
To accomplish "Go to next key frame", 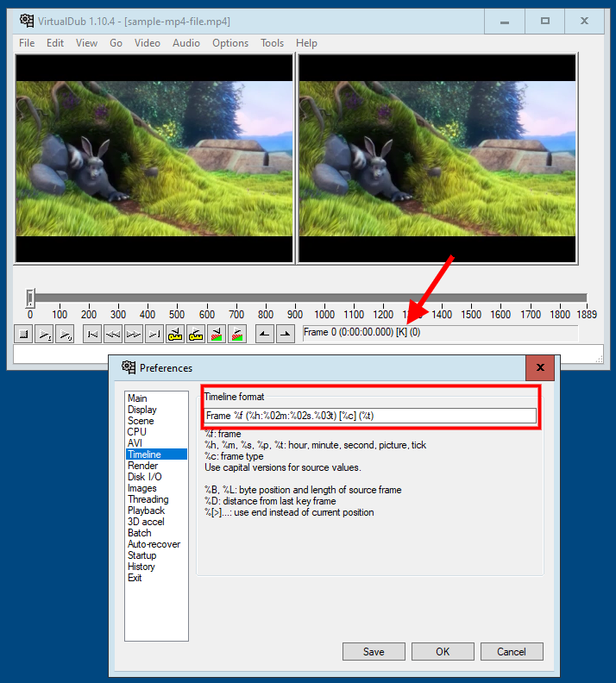I will [196, 334].
